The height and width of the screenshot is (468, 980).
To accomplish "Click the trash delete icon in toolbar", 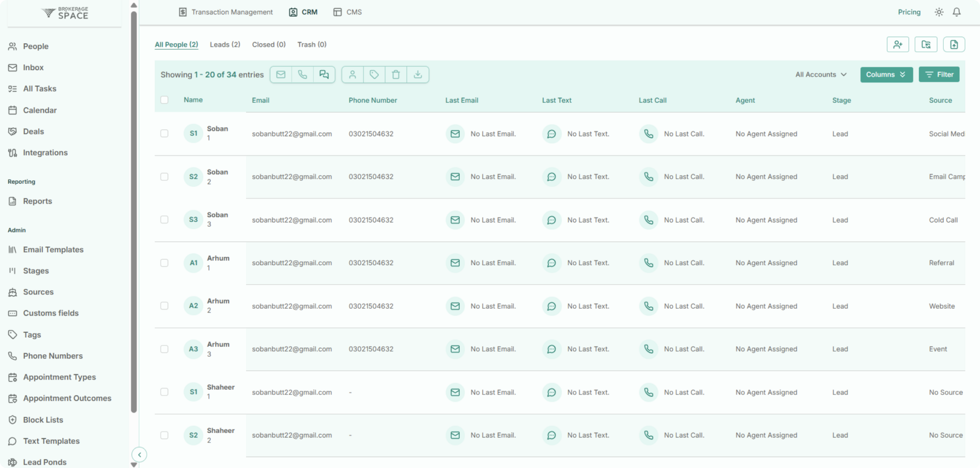I will tap(396, 74).
